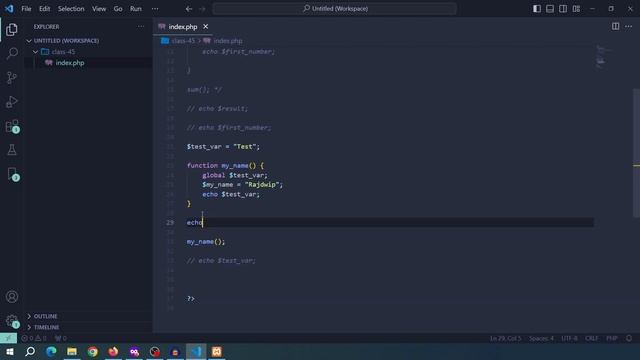
Task: Open the Selection menu
Action: (71, 9)
